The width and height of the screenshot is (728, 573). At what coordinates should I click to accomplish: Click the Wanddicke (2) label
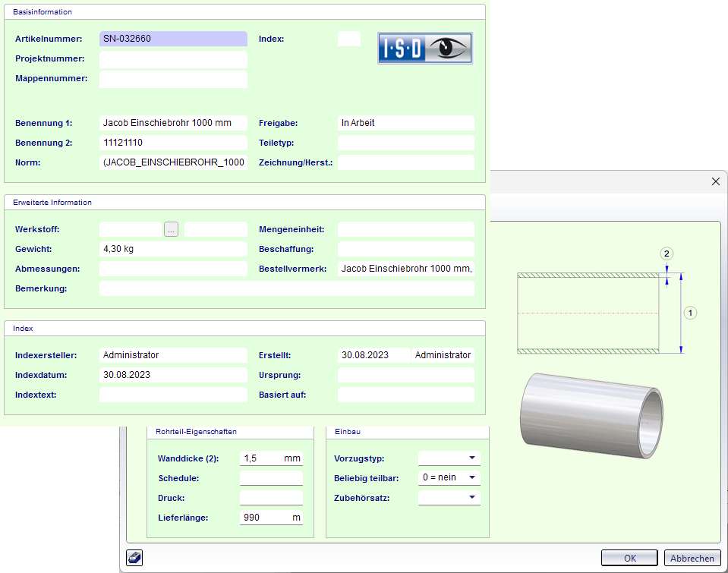188,458
